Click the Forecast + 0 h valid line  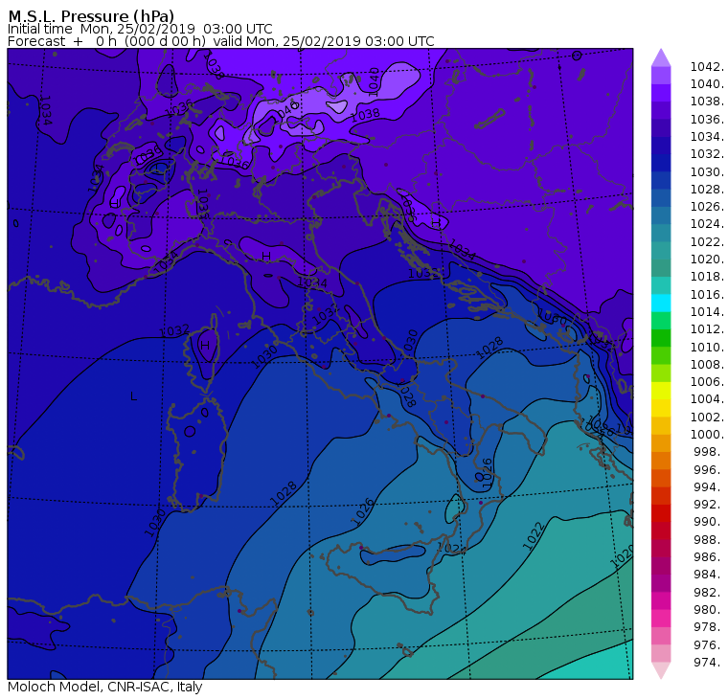pos(221,41)
